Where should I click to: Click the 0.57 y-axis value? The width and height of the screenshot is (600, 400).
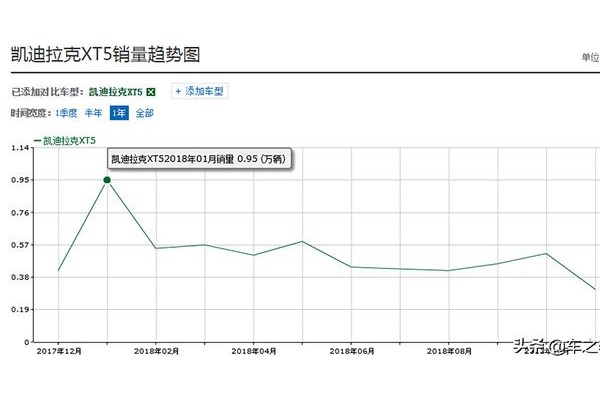coord(20,245)
